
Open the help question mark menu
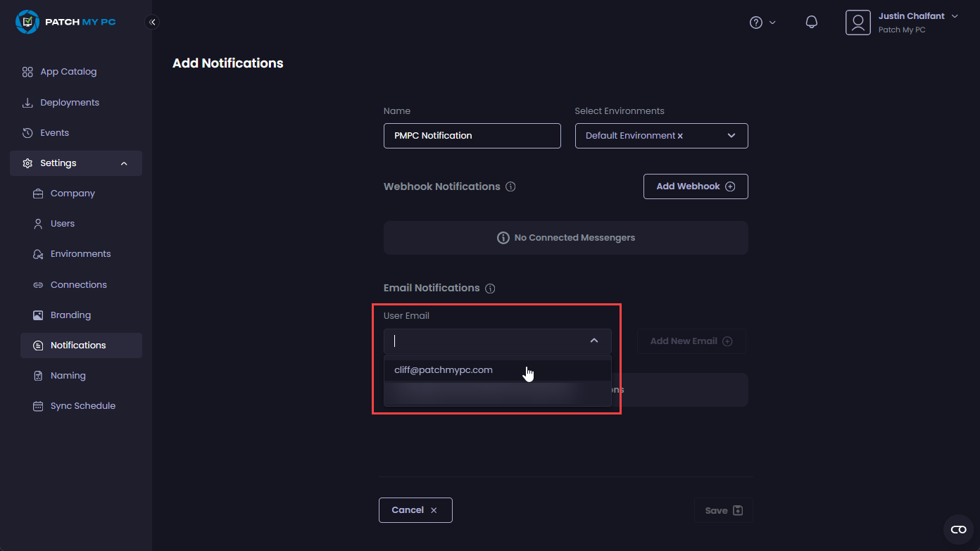[x=757, y=23]
